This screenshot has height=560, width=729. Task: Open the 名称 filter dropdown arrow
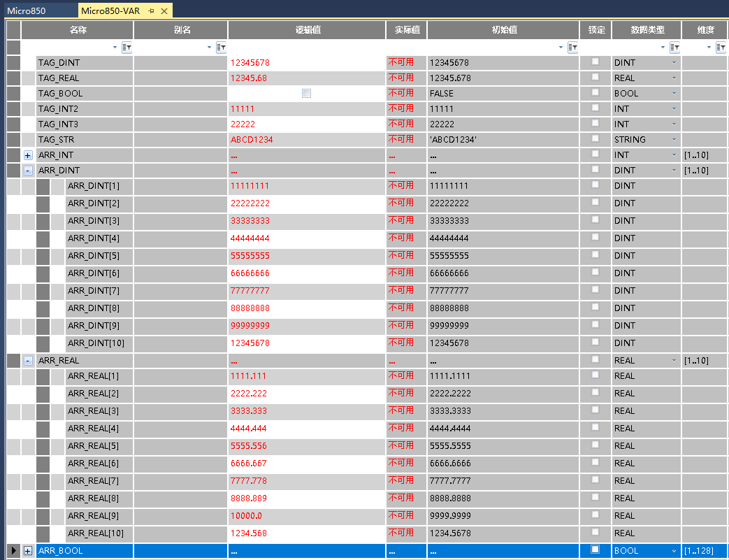[115, 48]
